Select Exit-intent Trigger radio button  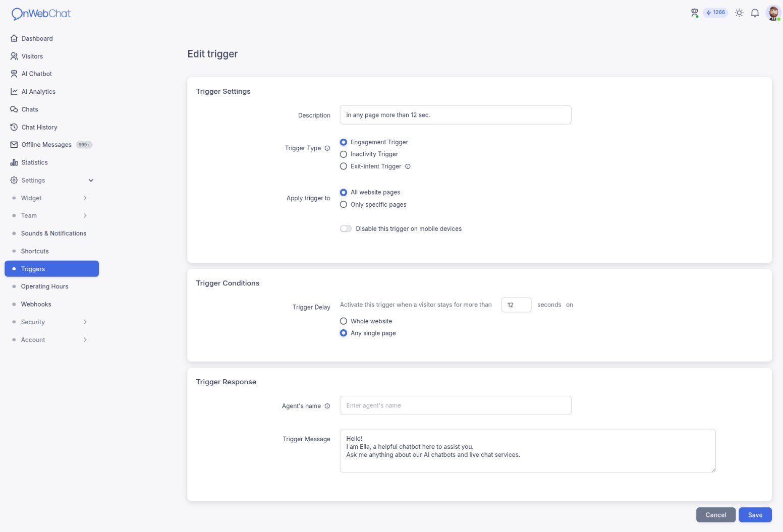344,166
